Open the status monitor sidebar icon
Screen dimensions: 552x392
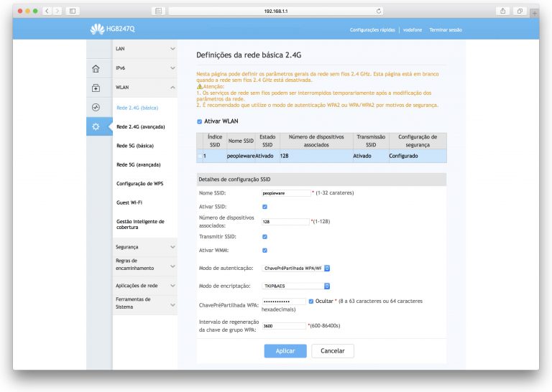coord(96,108)
